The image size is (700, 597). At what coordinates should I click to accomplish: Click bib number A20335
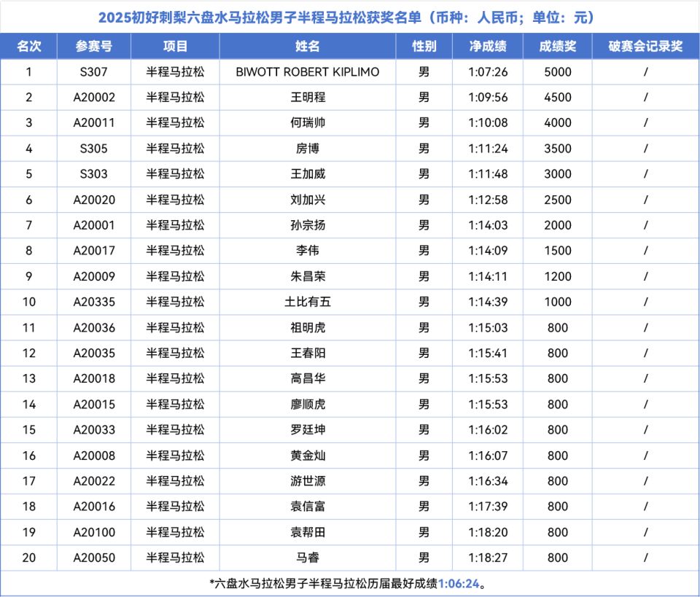(94, 302)
